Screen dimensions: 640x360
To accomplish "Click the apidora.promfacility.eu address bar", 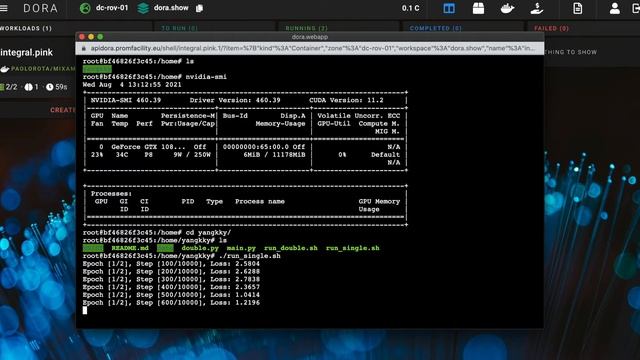I will coord(310,48).
